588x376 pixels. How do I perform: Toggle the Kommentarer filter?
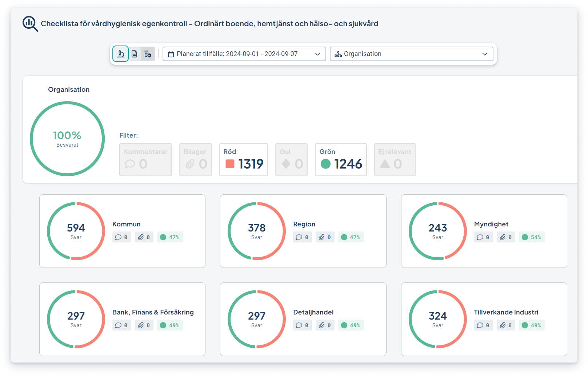coord(145,159)
